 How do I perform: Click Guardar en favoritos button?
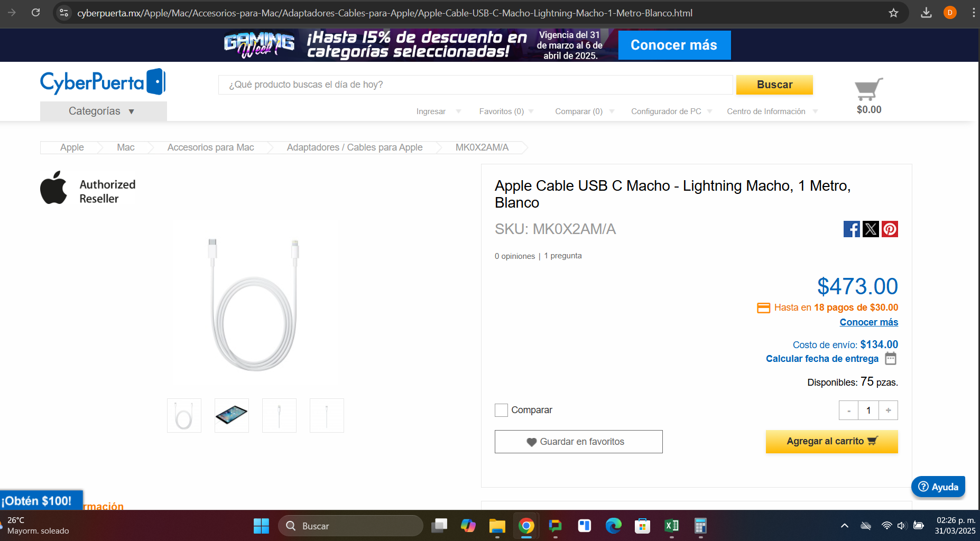coord(579,442)
